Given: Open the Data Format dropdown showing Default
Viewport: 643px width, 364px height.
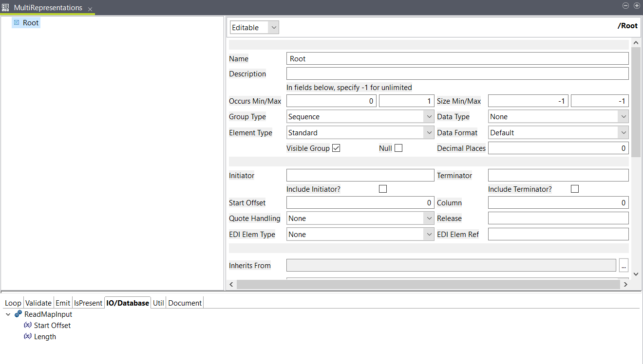Looking at the screenshot, I should coord(624,132).
